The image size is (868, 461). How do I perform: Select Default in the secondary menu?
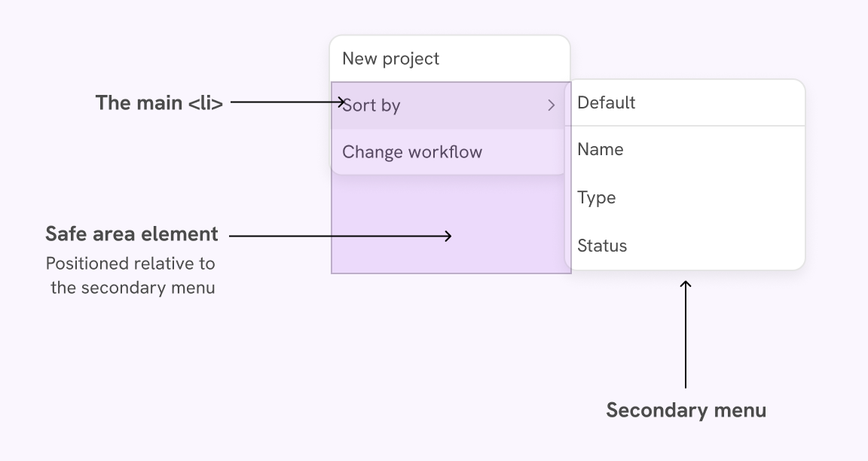point(607,102)
